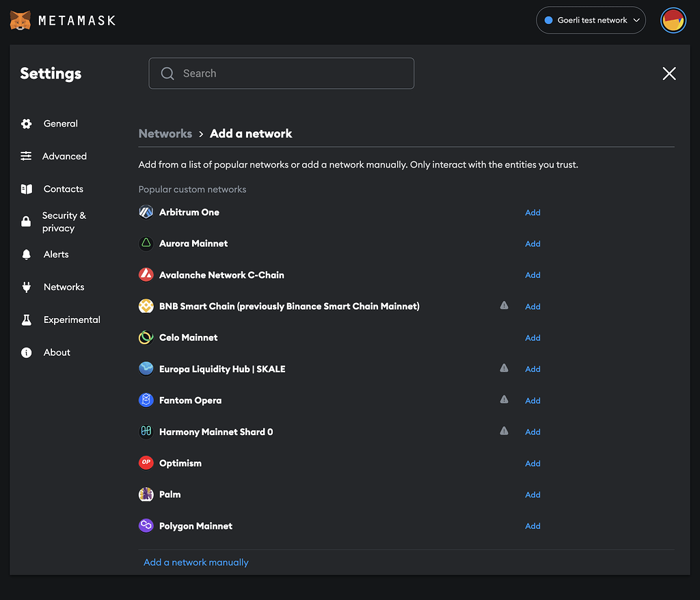Click the warning icon beside BNB Smart Chain
Image resolution: width=700 pixels, height=600 pixels.
(x=504, y=306)
